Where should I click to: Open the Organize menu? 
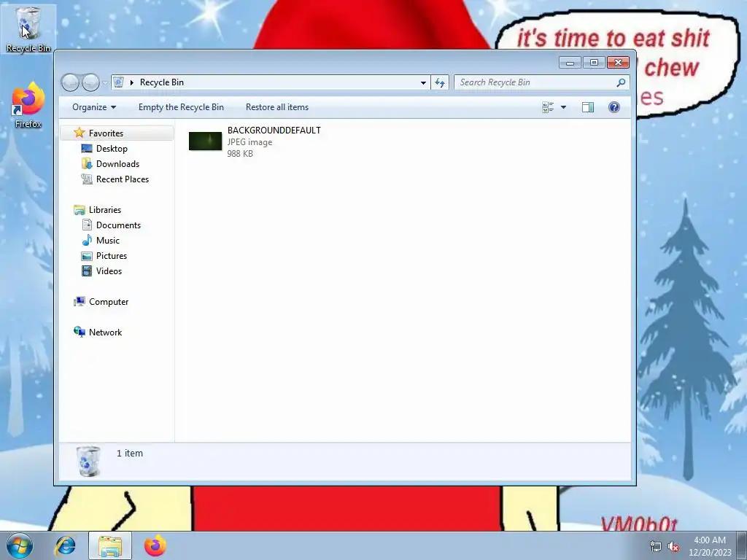94,107
